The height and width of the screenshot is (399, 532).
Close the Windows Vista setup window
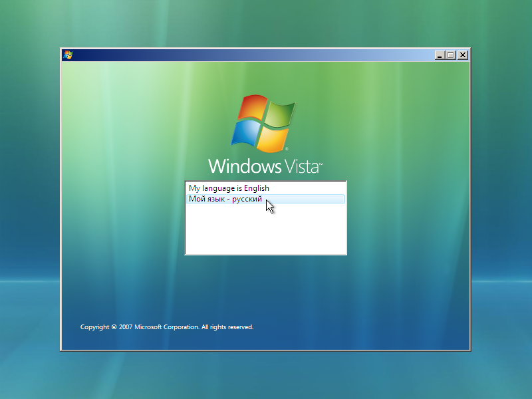pyautogui.click(x=463, y=55)
